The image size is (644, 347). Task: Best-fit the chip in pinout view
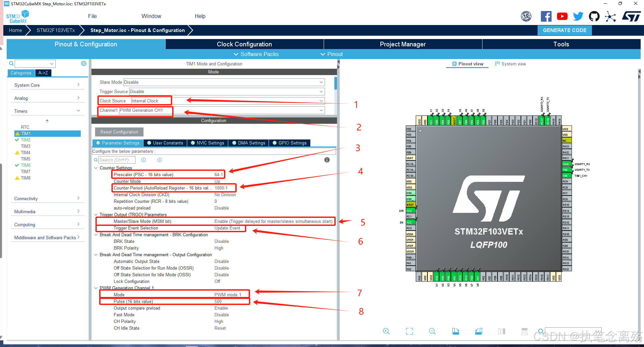409,331
